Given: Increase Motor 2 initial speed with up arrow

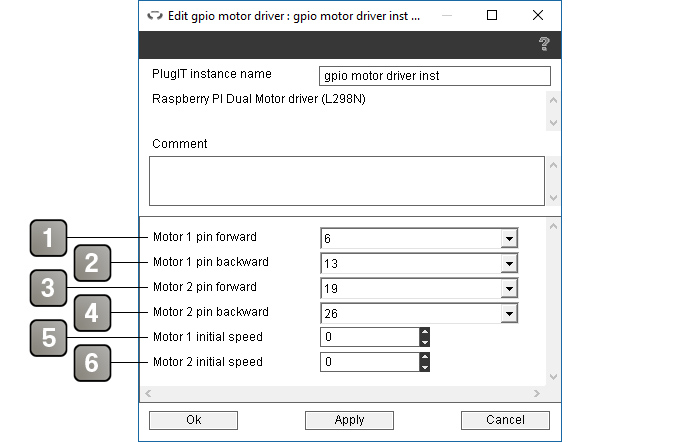Looking at the screenshot, I should (425, 357).
